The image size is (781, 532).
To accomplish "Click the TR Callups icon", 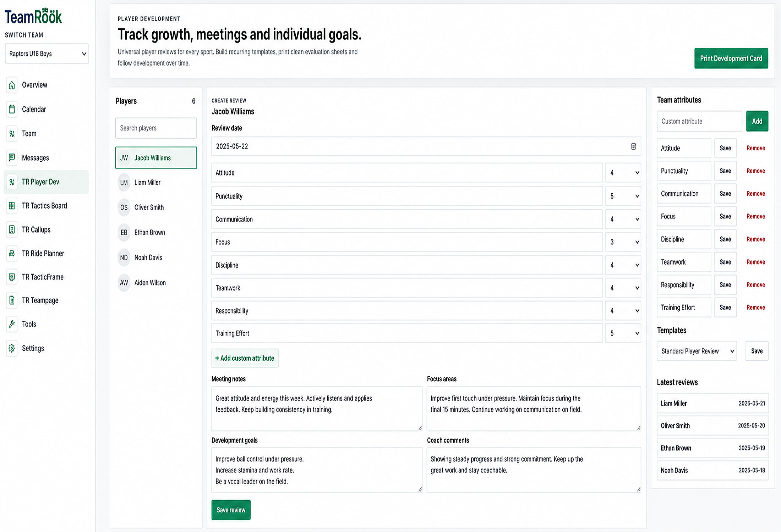I will point(12,230).
